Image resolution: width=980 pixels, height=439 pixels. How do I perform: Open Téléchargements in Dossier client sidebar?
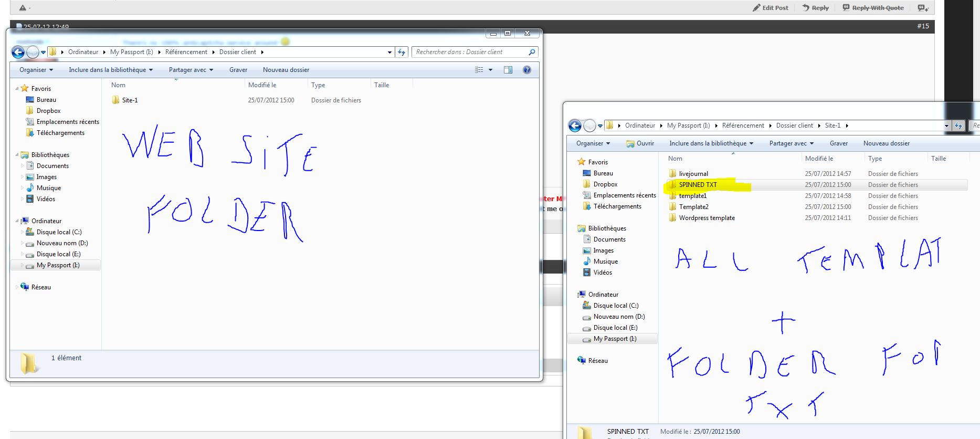[55, 133]
